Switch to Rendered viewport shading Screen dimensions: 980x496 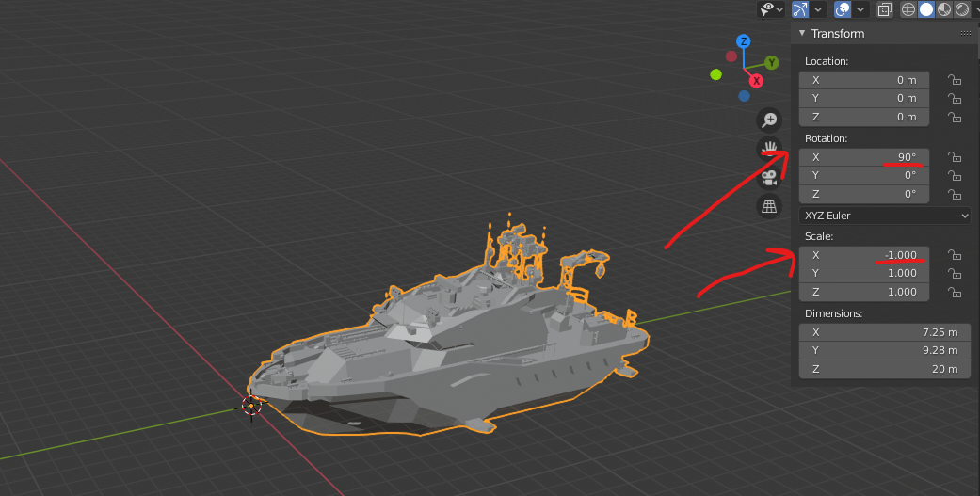click(962, 9)
